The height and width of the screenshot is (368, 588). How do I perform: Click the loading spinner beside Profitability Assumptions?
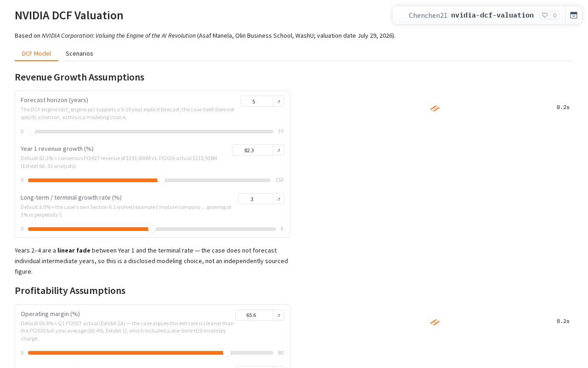click(x=435, y=322)
